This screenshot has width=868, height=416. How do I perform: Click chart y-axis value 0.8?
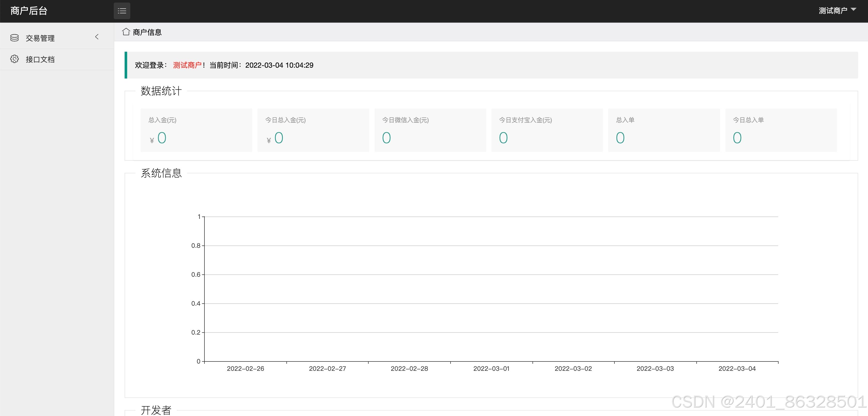(196, 245)
